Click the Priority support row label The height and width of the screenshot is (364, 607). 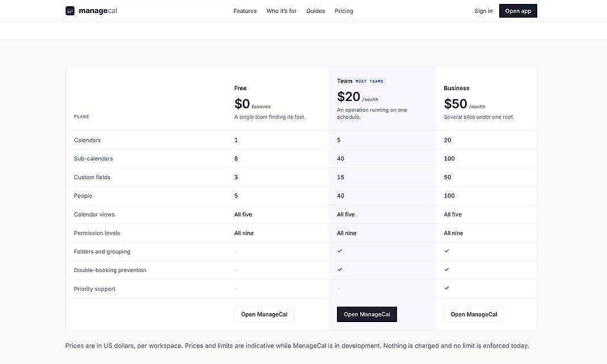coord(95,289)
